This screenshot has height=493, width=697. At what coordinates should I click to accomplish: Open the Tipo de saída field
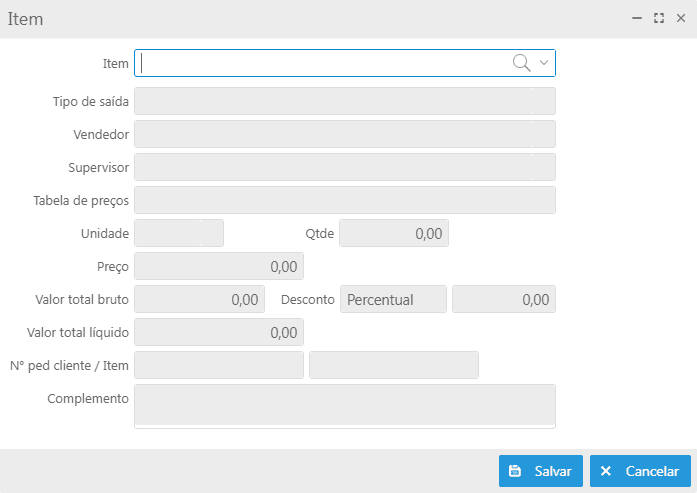(x=345, y=101)
